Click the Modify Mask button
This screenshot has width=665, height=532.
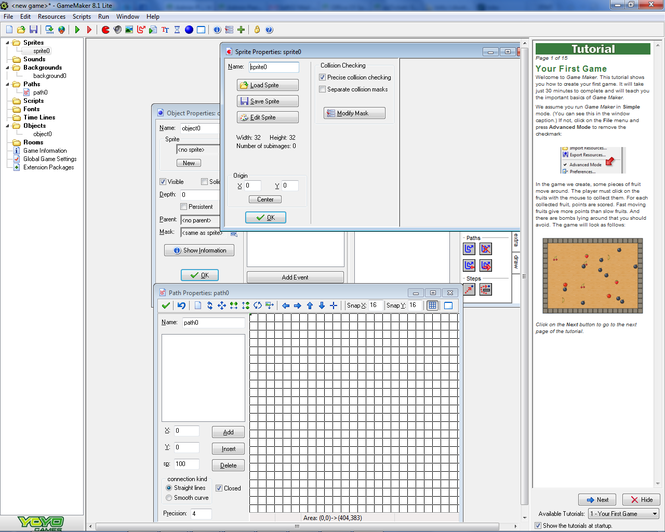tap(355, 113)
